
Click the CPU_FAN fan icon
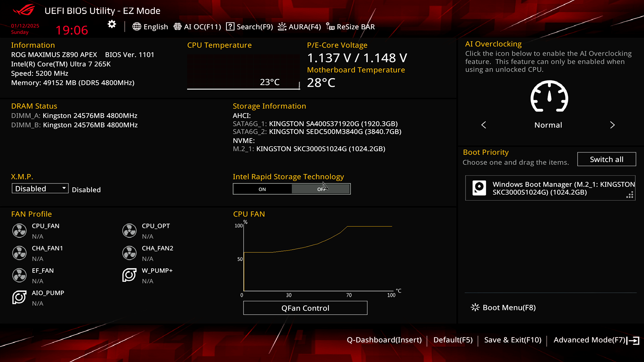click(x=19, y=231)
